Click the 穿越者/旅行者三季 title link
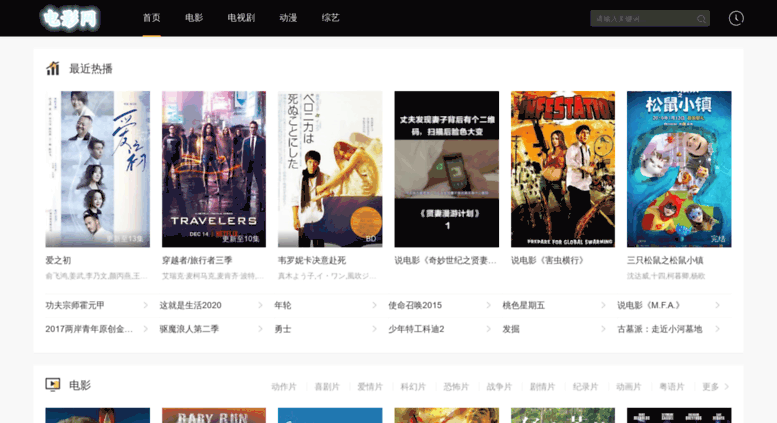 pyautogui.click(x=197, y=261)
